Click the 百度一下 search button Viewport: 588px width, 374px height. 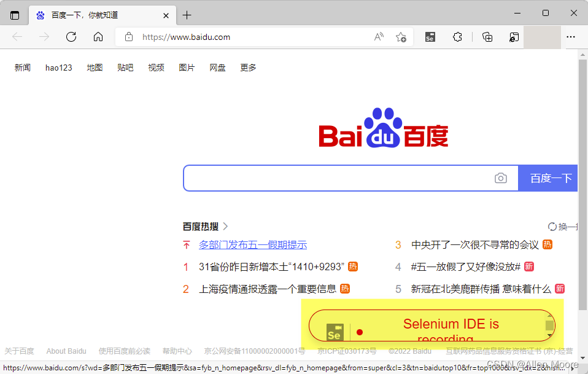click(x=548, y=178)
